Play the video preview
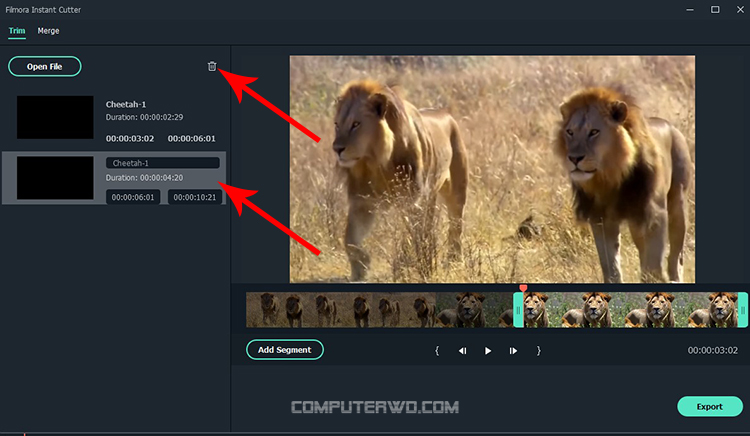 pos(488,350)
